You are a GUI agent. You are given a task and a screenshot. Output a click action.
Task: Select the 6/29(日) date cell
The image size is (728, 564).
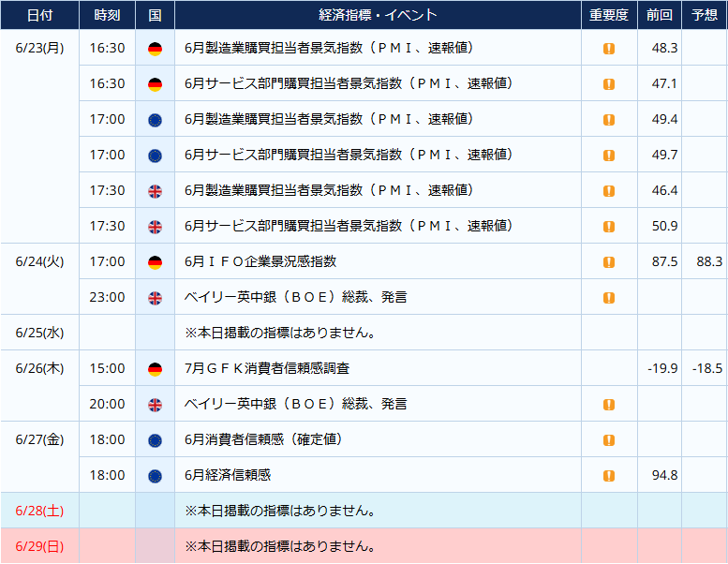39,546
